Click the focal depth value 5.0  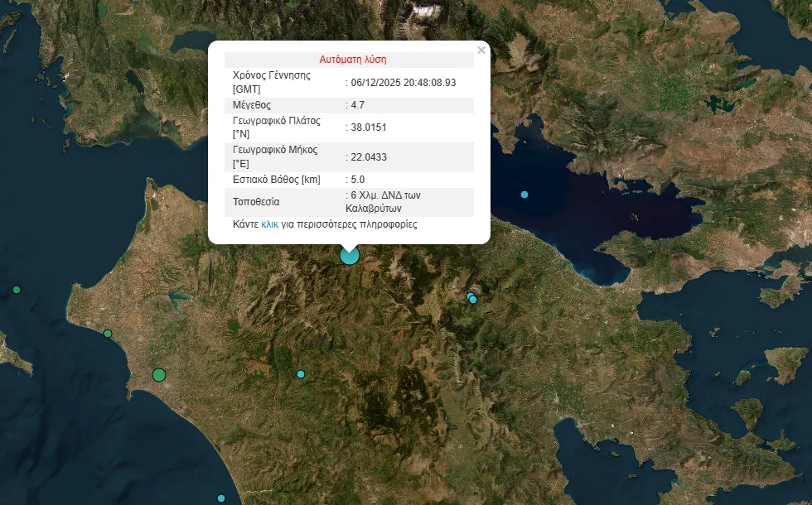pyautogui.click(x=358, y=180)
